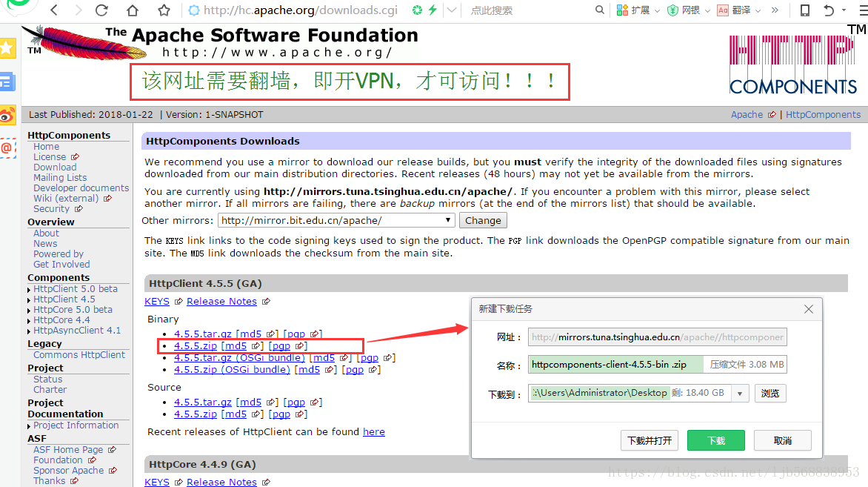Viewport: 868px width, 487px height.
Task: Open the Weibo sidebar icon
Action: pos(7,116)
